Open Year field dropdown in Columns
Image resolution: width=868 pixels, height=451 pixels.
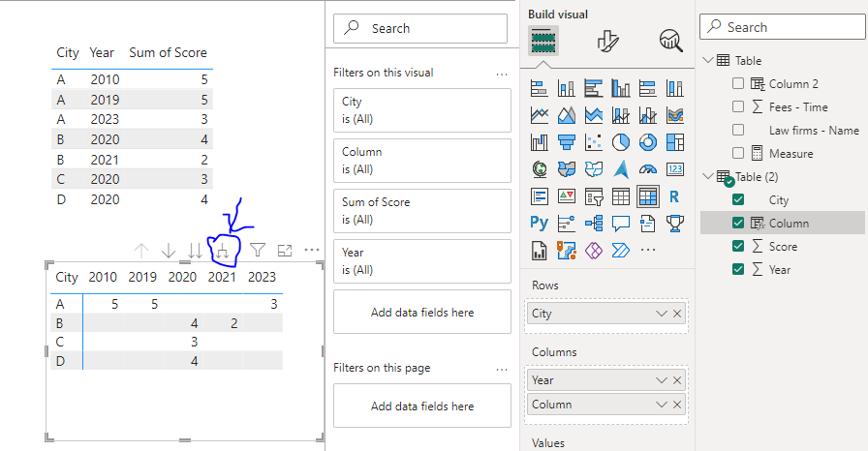pyautogui.click(x=661, y=380)
